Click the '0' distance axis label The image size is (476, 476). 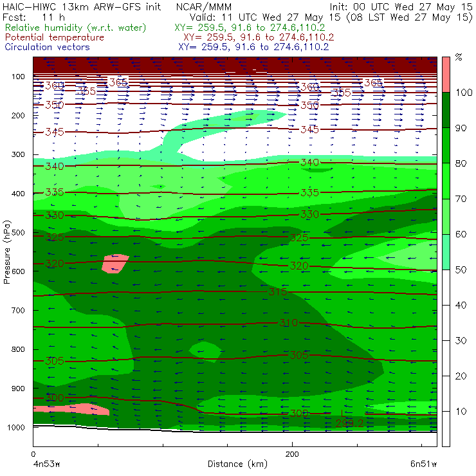(x=33, y=454)
